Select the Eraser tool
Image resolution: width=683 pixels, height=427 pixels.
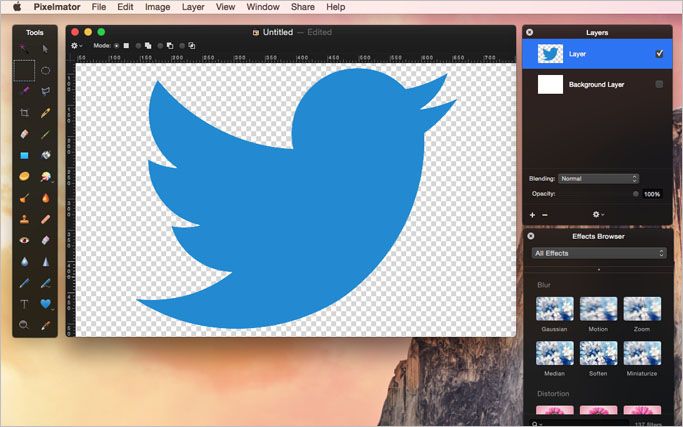coord(24,134)
